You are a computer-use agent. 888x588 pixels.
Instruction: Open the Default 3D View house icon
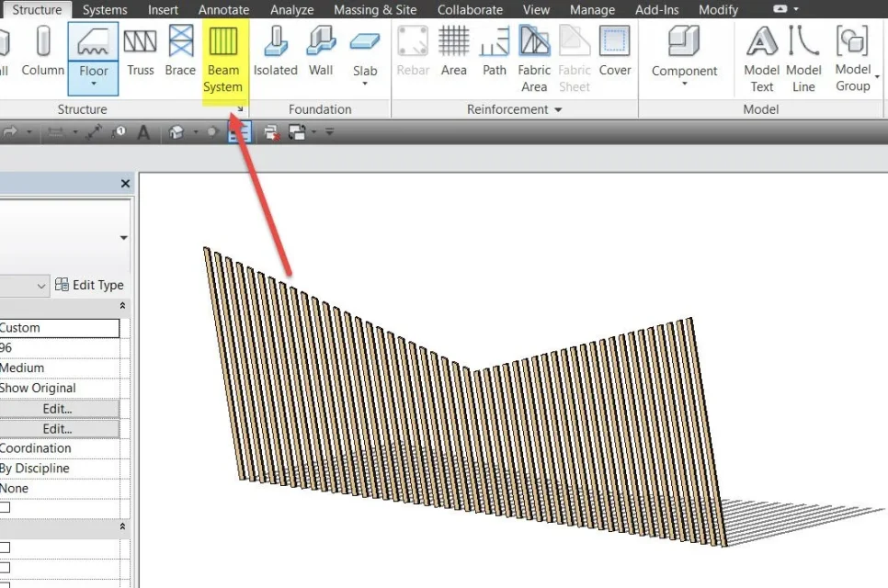(x=176, y=132)
